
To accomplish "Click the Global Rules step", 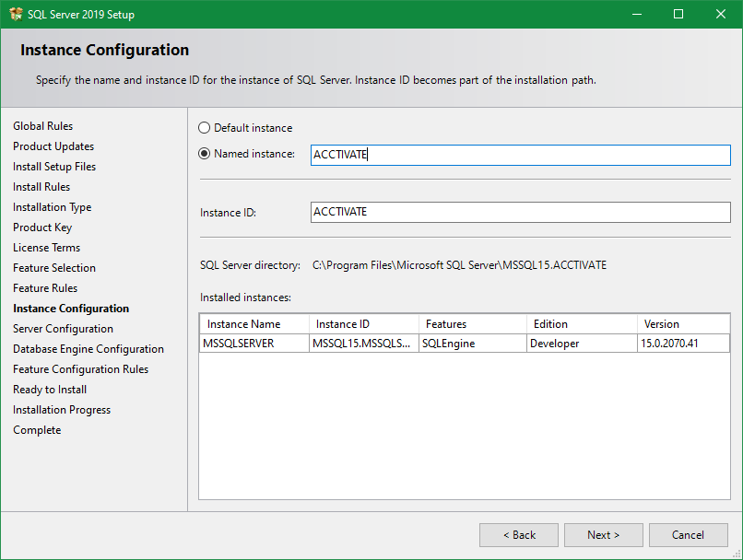I will (x=42, y=126).
